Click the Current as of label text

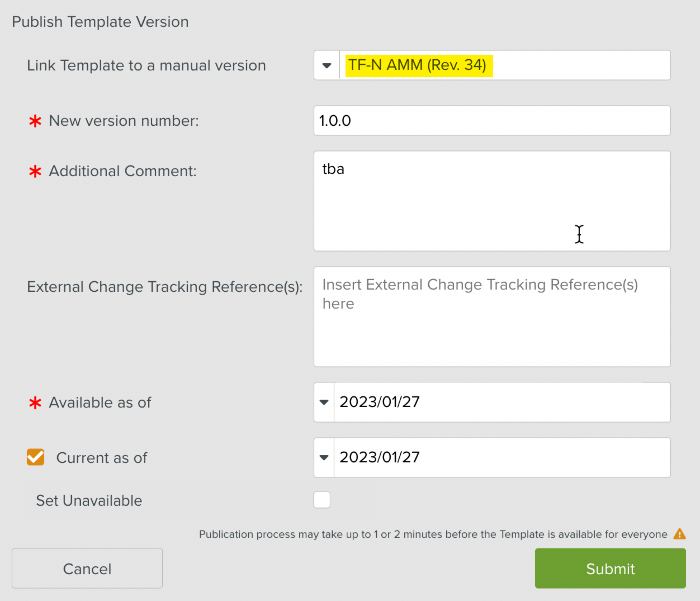point(102,458)
